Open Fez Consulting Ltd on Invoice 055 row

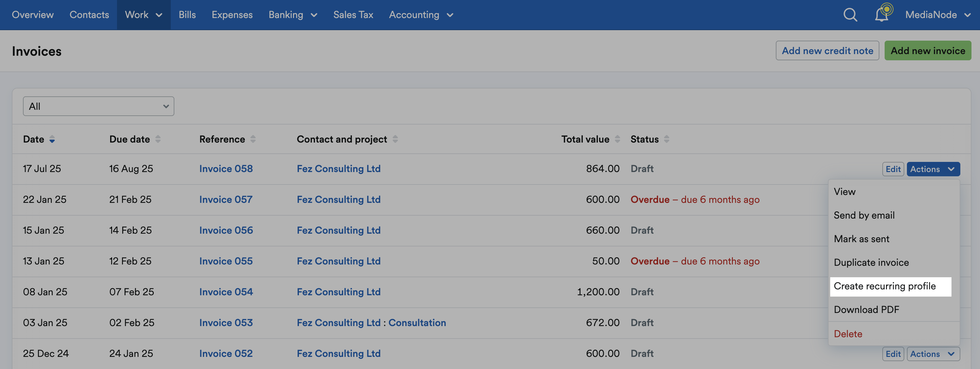point(339,261)
